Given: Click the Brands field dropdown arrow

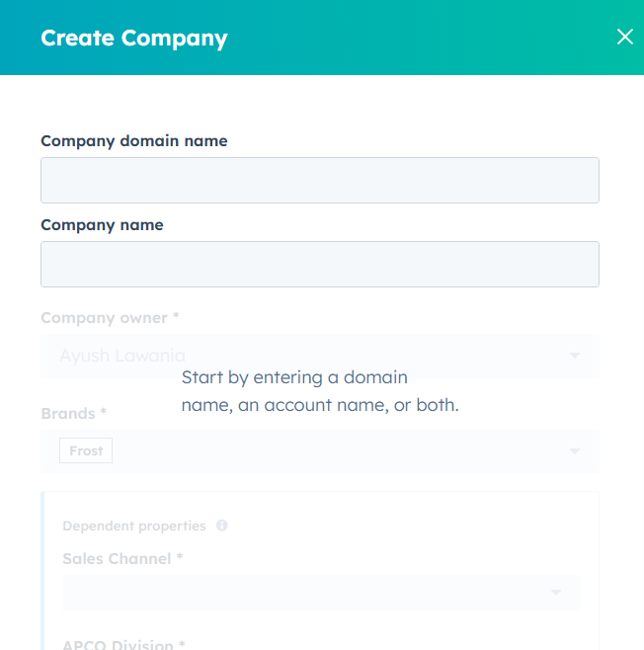Looking at the screenshot, I should [575, 451].
